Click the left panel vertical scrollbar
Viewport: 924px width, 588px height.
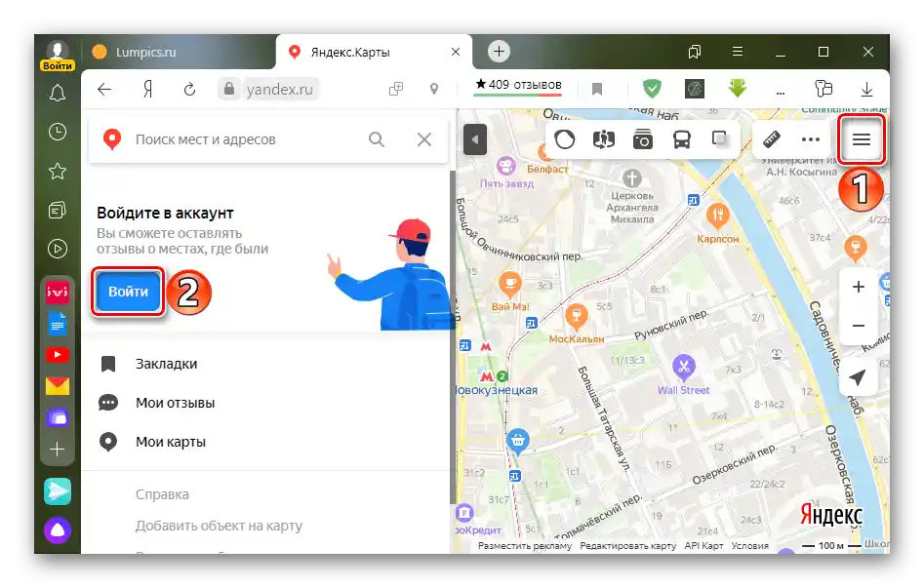[x=453, y=335]
